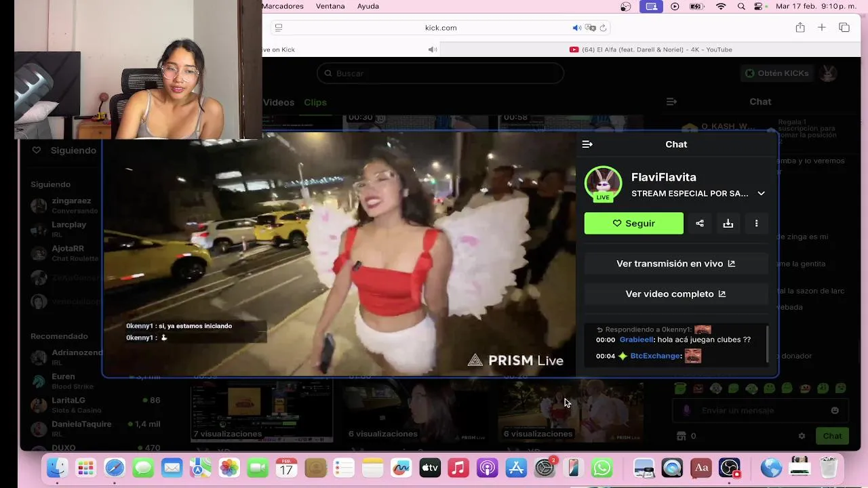The width and height of the screenshot is (868, 488).
Task: Click the translate icon in address bar
Action: click(x=590, y=28)
